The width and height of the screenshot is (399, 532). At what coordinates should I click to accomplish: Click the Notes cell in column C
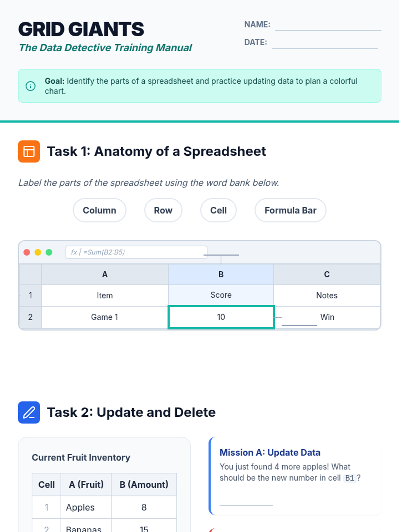click(327, 296)
